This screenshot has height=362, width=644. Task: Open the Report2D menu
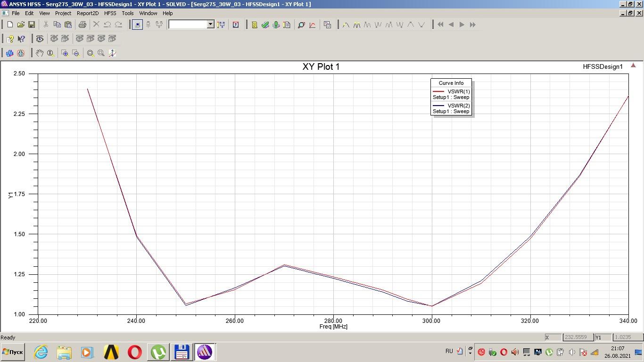coord(88,13)
